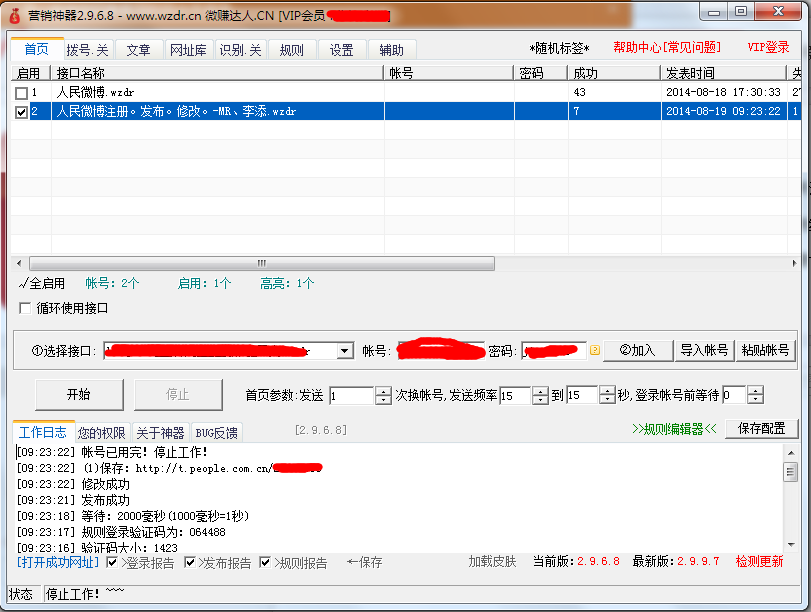
Task: Switch to the 文章 tab
Action: [x=139, y=50]
